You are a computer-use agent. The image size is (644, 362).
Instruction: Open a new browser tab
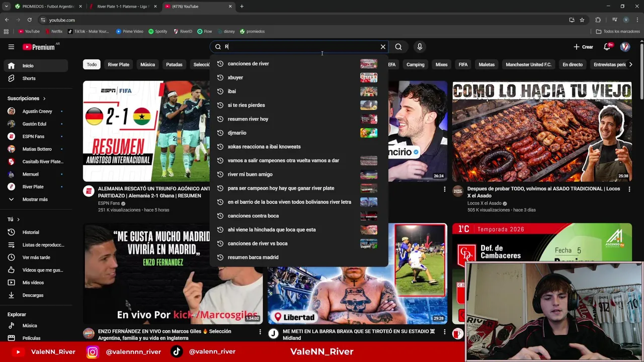242,7
